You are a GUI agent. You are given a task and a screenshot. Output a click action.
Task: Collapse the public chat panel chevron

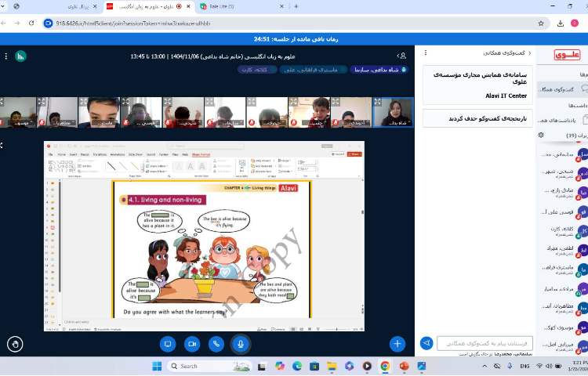pos(529,53)
